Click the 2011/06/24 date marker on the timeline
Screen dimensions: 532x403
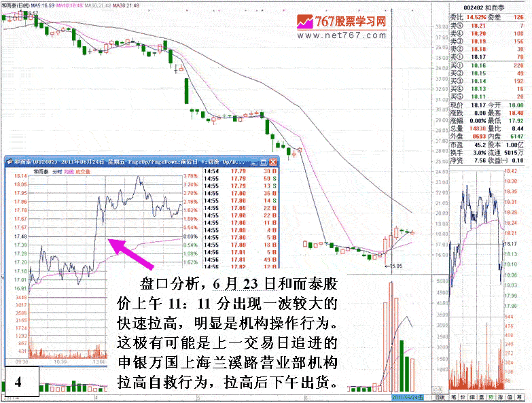[408, 395]
